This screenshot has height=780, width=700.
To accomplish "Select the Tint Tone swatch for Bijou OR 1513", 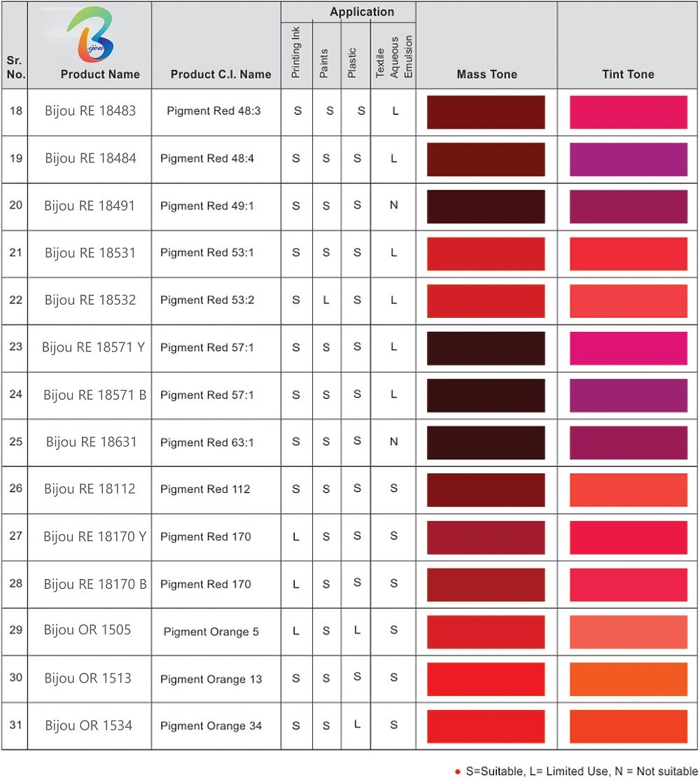I will pyautogui.click(x=629, y=679).
